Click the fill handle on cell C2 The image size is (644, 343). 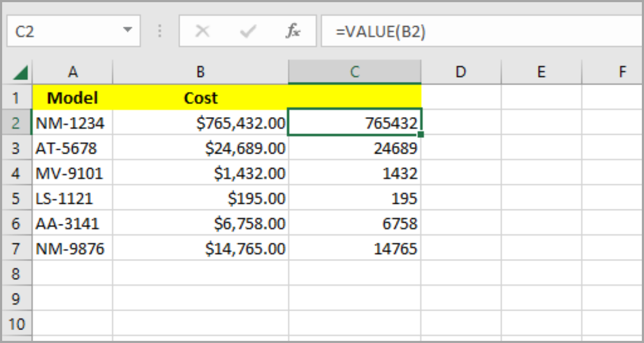point(421,134)
